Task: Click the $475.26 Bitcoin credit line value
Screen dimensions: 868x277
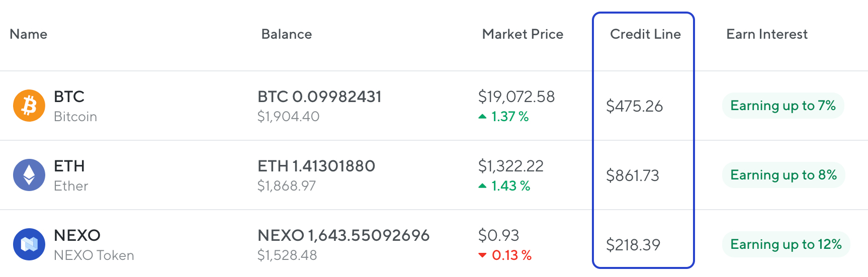Action: tap(634, 106)
